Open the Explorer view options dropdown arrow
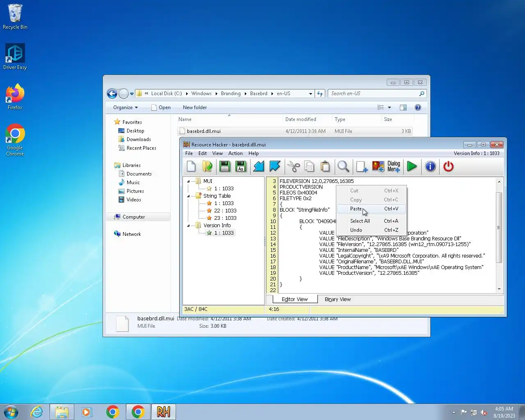 (x=389, y=107)
